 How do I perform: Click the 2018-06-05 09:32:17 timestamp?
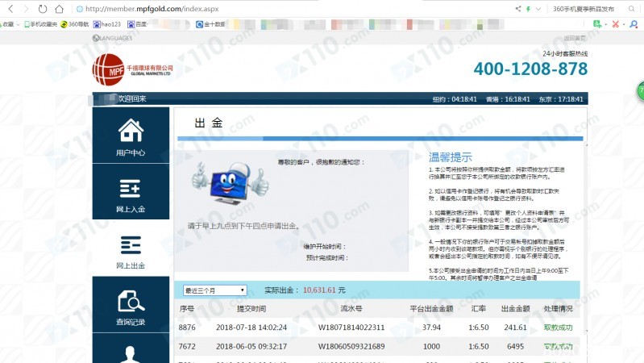click(x=251, y=347)
